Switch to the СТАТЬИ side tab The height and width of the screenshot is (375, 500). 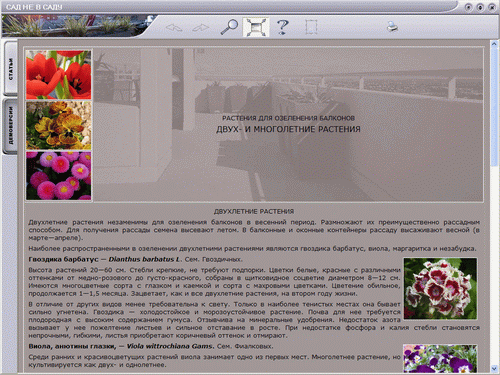[x=11, y=69]
